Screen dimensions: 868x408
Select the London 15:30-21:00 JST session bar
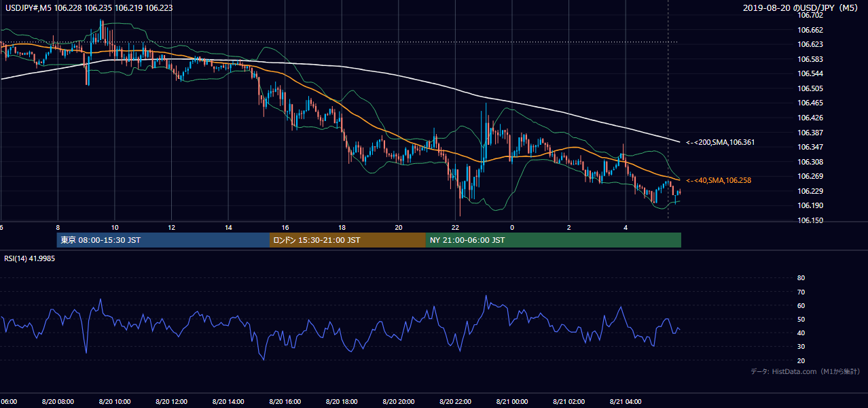[x=348, y=240]
